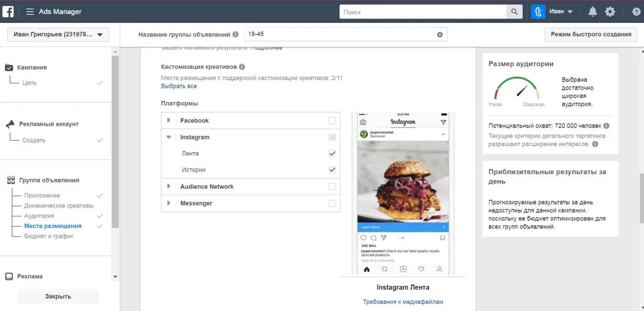The width and height of the screenshot is (644, 311).
Task: Open the notifications bell icon
Action: click(592, 11)
